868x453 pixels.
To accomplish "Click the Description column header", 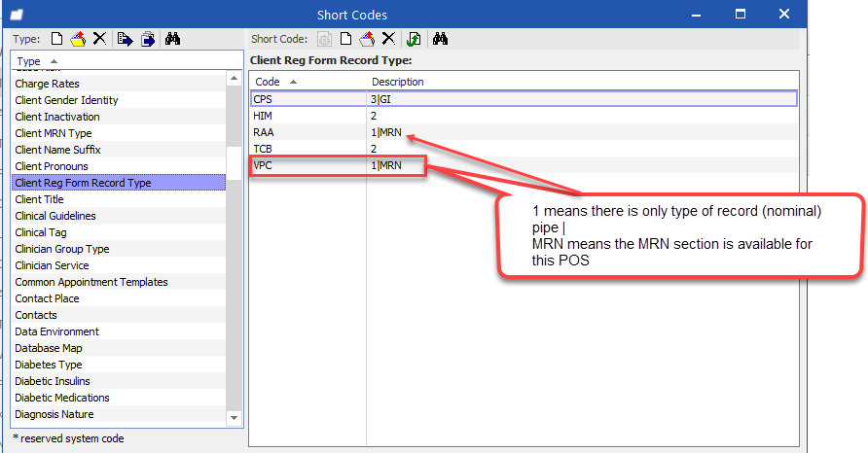I will (x=582, y=82).
